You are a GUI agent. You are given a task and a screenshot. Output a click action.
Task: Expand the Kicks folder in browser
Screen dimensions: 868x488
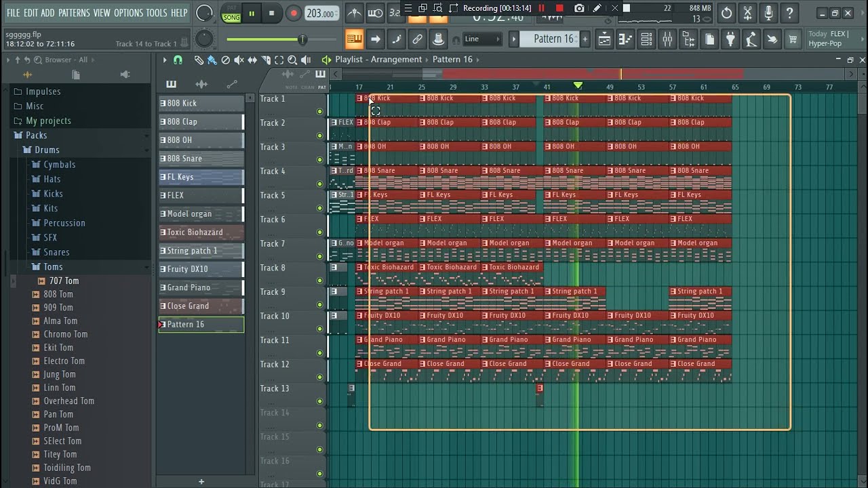[53, 194]
